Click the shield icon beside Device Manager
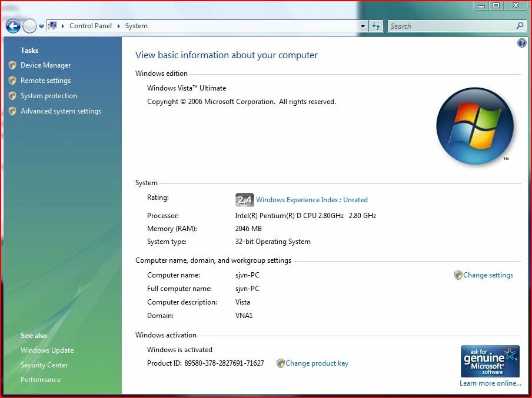 12,65
